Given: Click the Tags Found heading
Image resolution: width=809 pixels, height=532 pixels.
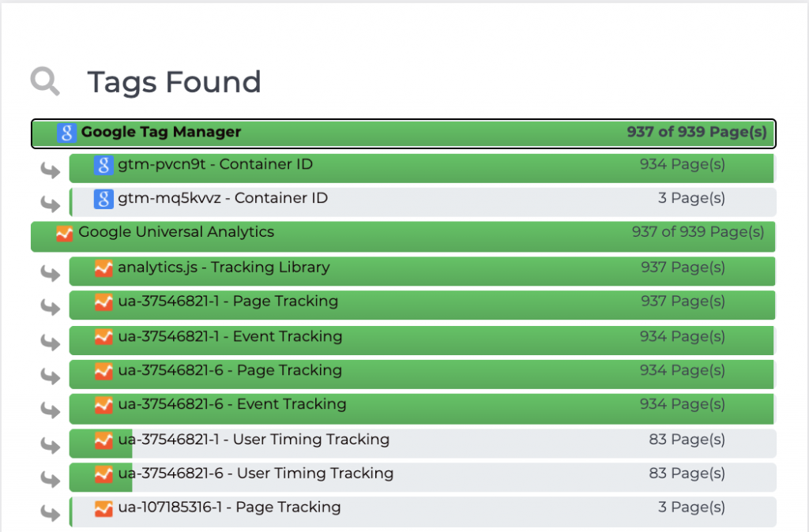Looking at the screenshot, I should 174,82.
